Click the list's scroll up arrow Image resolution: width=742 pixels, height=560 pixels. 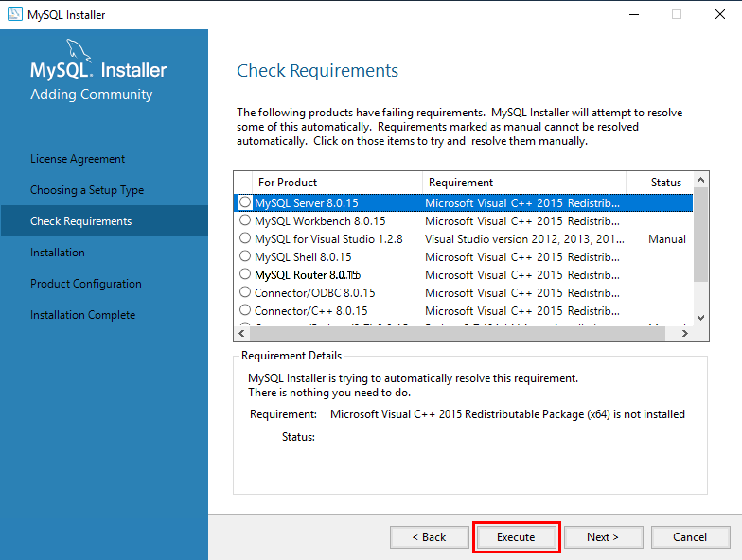pos(700,180)
